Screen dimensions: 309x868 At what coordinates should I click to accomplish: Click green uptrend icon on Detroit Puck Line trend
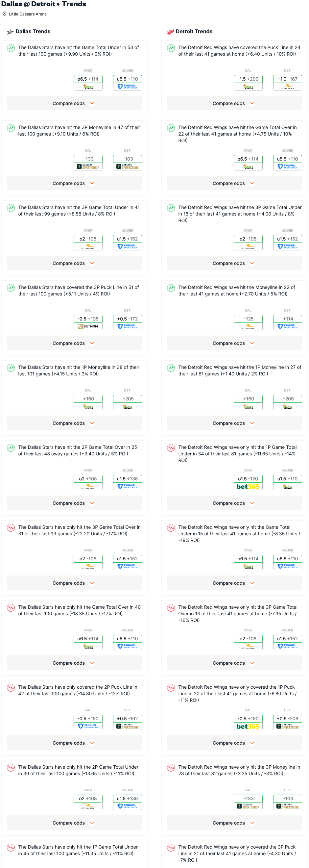click(171, 48)
